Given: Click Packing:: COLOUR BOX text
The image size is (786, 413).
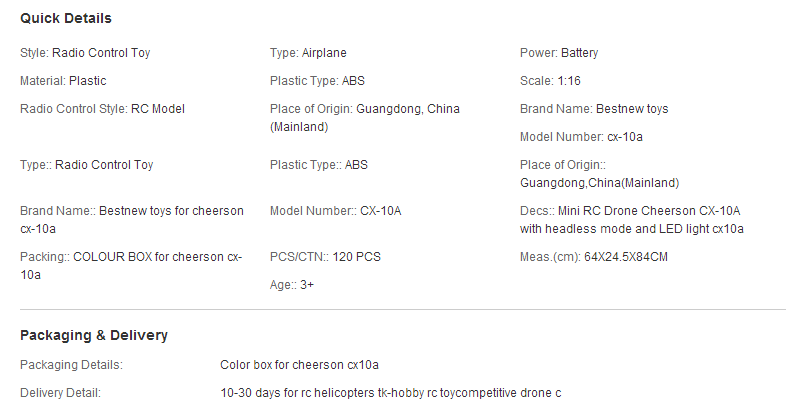Looking at the screenshot, I should [131, 266].
